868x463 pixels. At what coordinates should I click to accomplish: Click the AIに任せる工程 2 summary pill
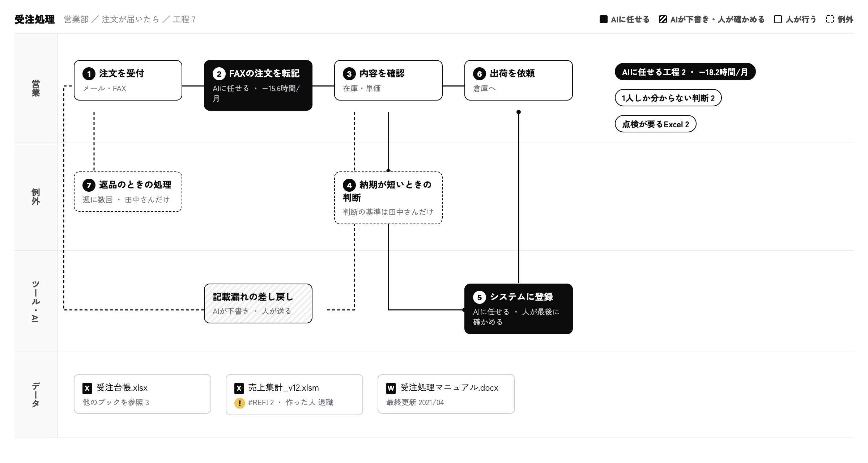click(x=685, y=72)
